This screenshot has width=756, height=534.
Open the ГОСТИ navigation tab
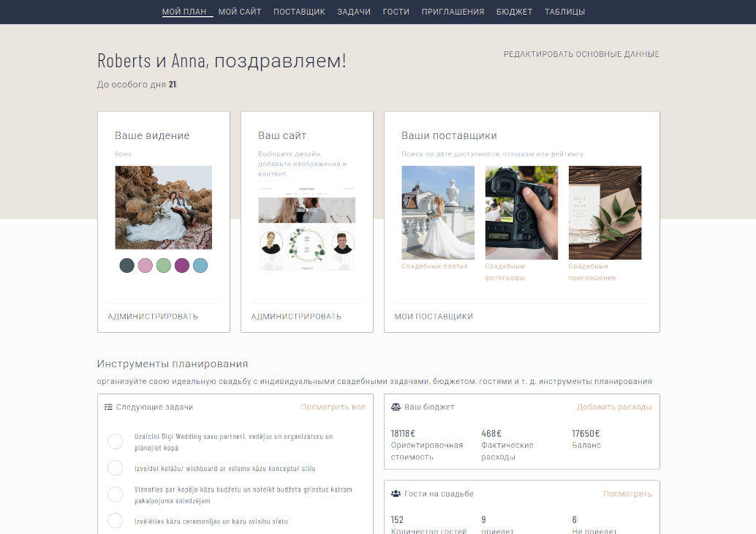396,12
